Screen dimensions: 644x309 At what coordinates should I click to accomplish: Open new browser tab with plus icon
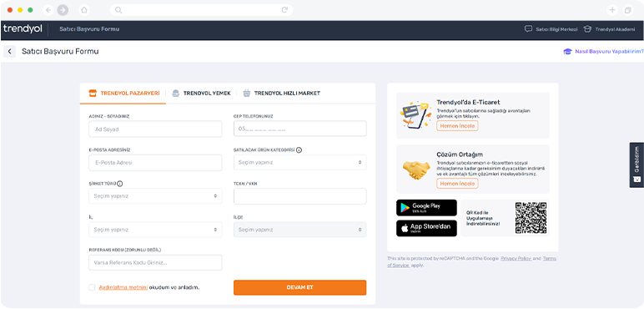(612, 10)
